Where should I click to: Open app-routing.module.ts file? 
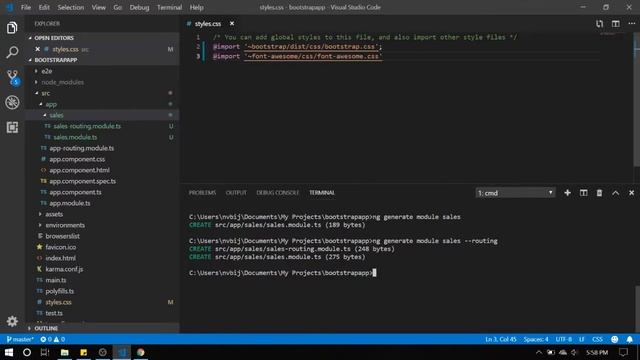pos(82,148)
